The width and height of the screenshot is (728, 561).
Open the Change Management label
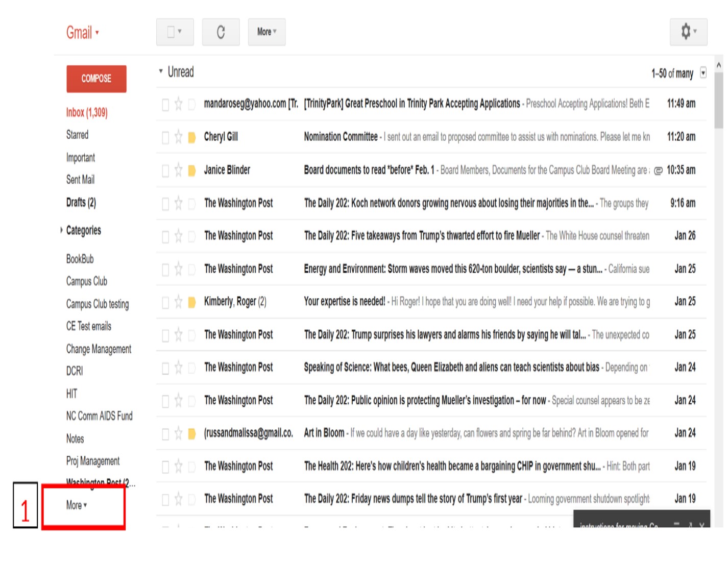tap(99, 349)
